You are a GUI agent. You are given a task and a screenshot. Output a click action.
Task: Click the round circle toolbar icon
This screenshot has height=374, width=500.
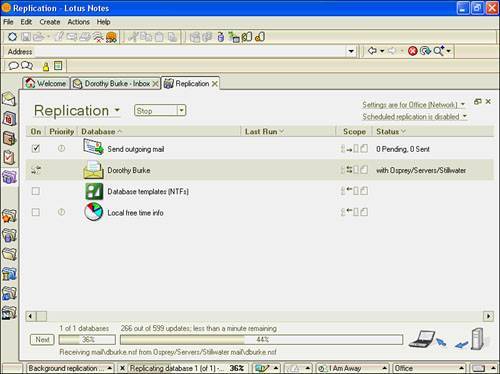12,37
